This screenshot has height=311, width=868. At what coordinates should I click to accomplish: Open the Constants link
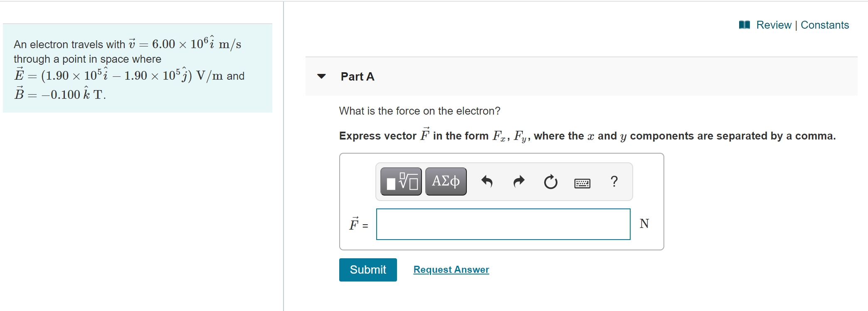(825, 25)
